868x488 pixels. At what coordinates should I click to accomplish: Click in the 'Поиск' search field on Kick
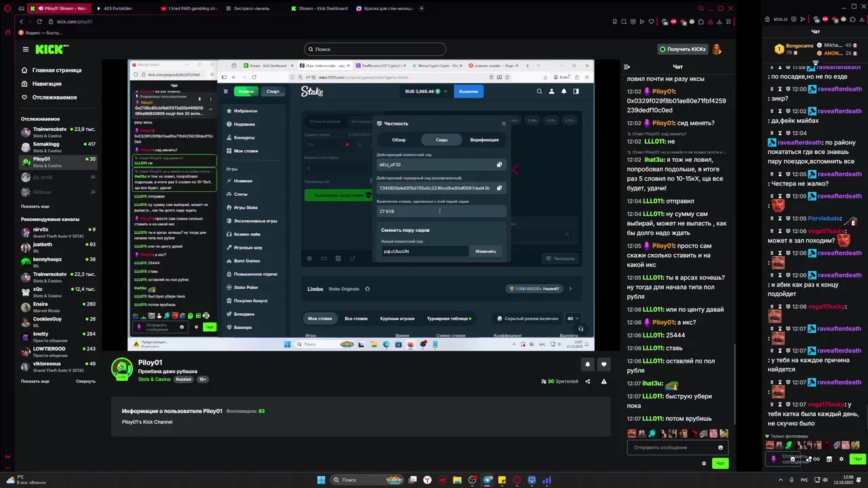(375, 49)
